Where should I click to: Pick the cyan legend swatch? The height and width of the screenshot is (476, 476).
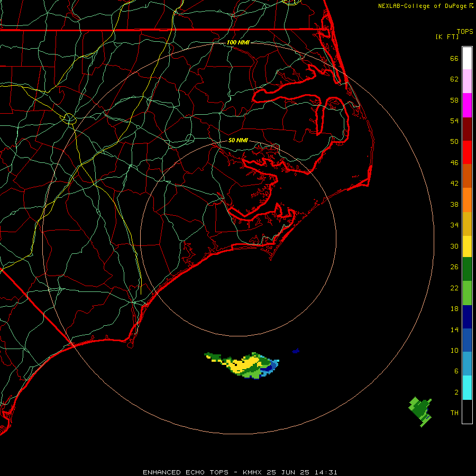[x=467, y=388]
